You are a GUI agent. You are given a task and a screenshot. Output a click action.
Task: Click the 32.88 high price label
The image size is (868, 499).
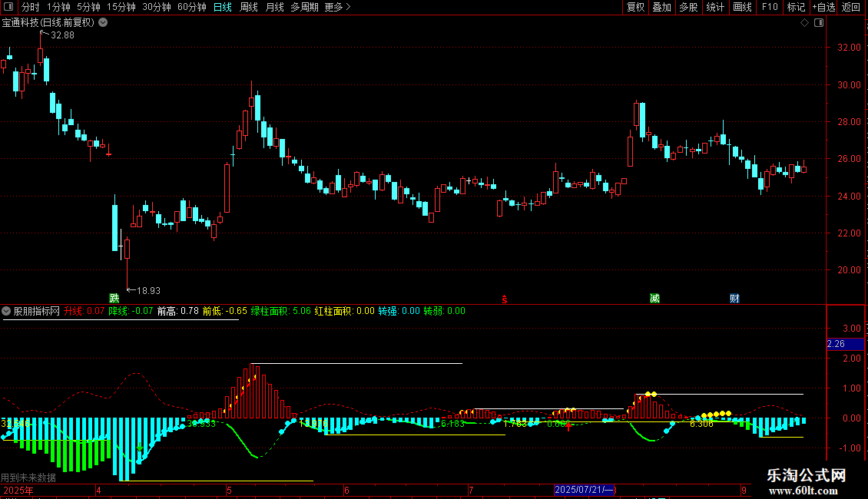tap(62, 35)
